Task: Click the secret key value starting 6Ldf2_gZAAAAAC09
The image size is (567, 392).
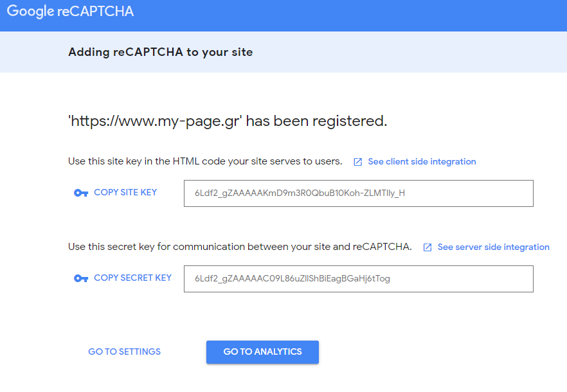Action: click(292, 278)
